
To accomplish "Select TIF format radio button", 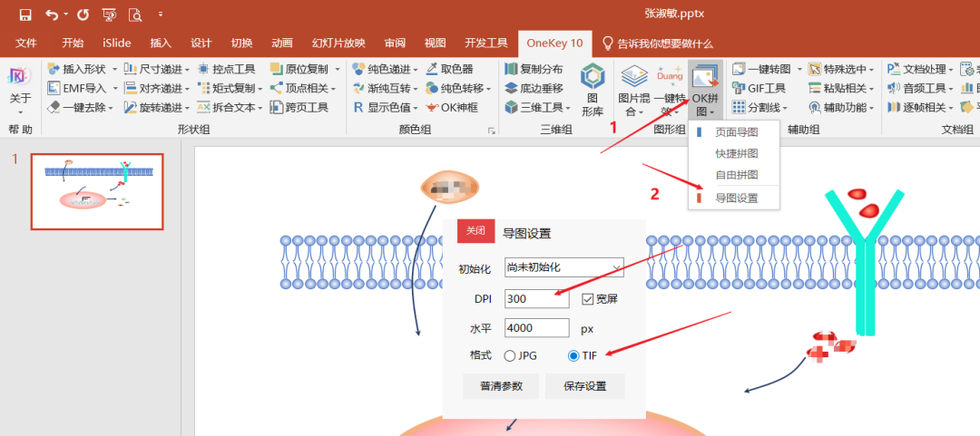I will 573,356.
